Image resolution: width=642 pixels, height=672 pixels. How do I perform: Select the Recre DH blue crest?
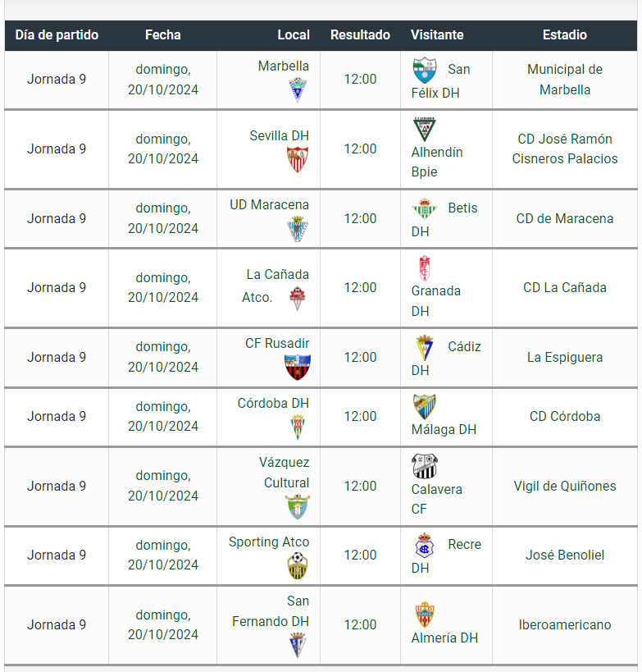point(425,546)
